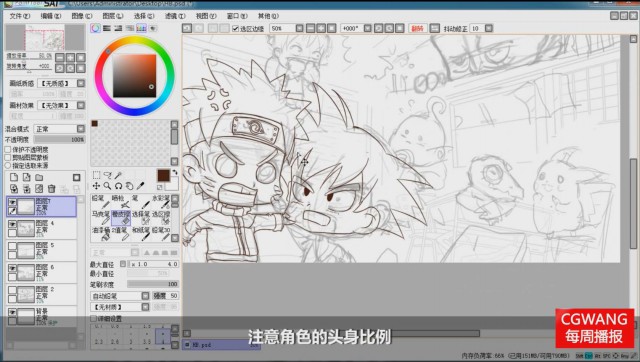Click the foreground brown color swatch
640x362 pixels.
(163, 175)
